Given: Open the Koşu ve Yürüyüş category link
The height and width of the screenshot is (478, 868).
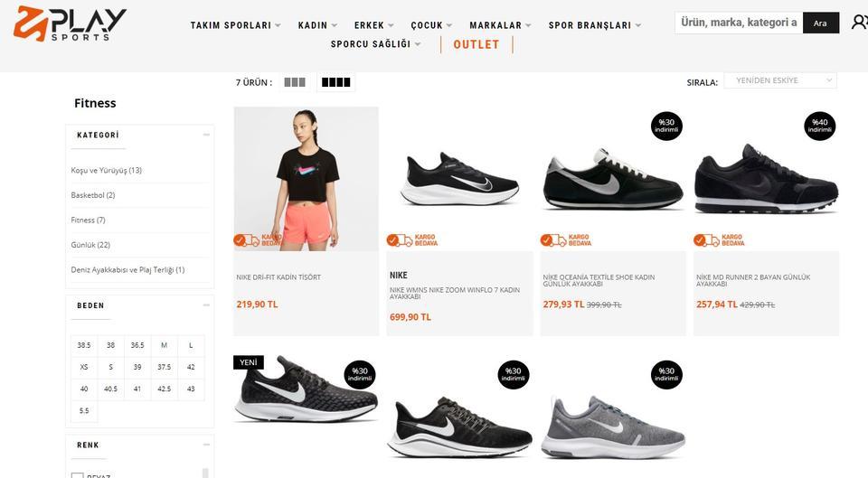Looking at the screenshot, I should click(107, 171).
